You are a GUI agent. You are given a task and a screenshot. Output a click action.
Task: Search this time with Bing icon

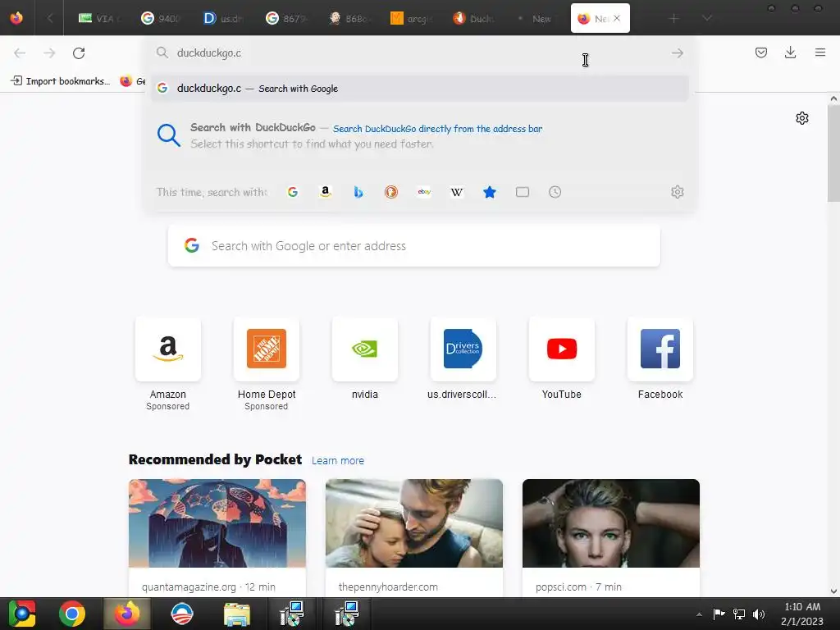[x=358, y=192]
